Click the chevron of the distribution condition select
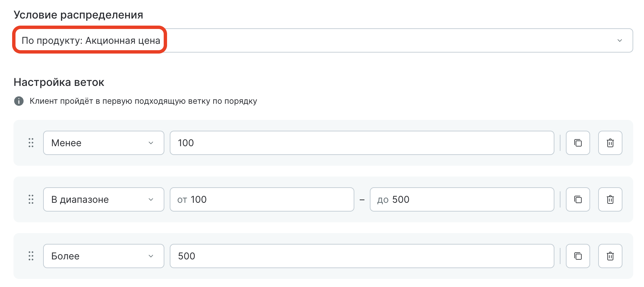Screen dimensions: 644x287 pos(619,40)
